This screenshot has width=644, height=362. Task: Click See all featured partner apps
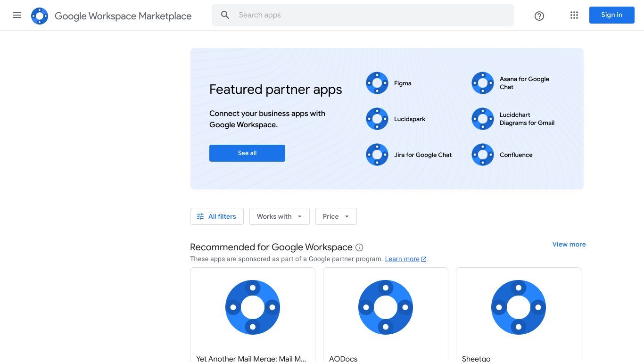pyautogui.click(x=247, y=153)
